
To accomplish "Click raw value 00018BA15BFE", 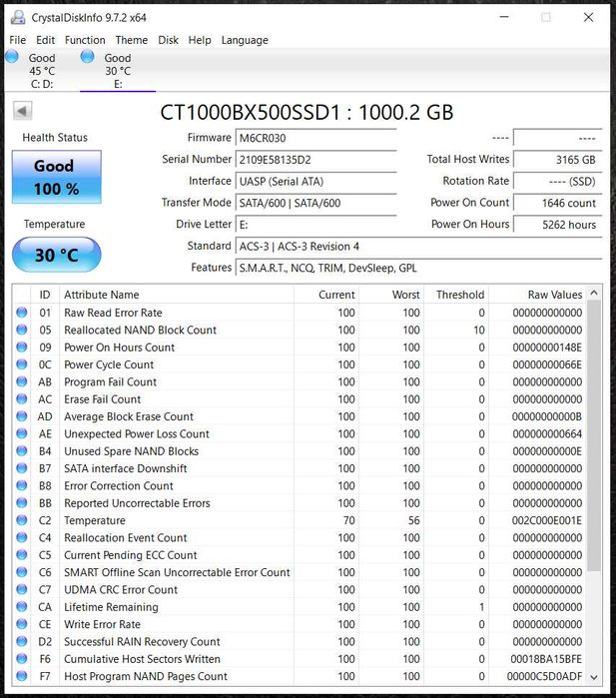I will coord(546,658).
